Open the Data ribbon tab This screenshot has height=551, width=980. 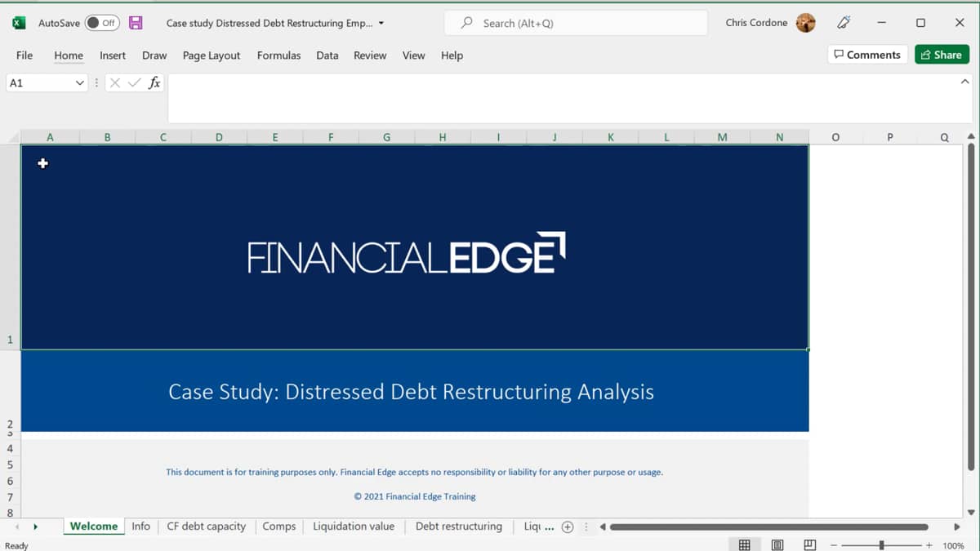click(x=327, y=56)
